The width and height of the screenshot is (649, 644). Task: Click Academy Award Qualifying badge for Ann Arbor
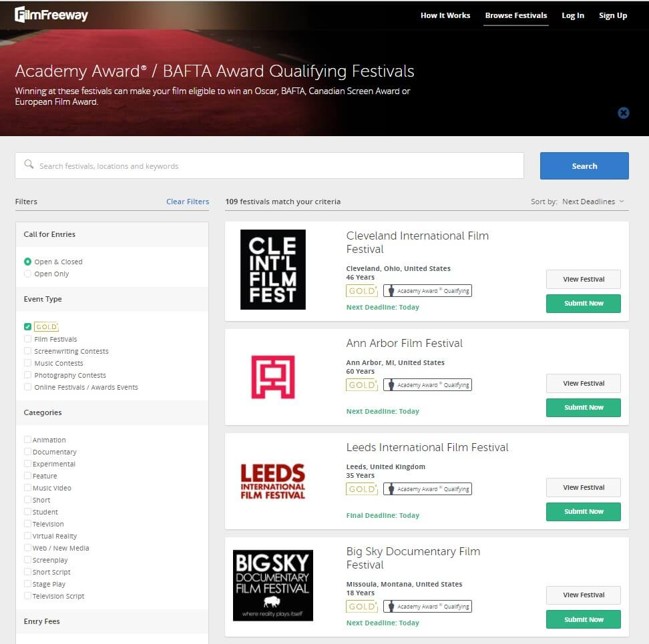427,384
